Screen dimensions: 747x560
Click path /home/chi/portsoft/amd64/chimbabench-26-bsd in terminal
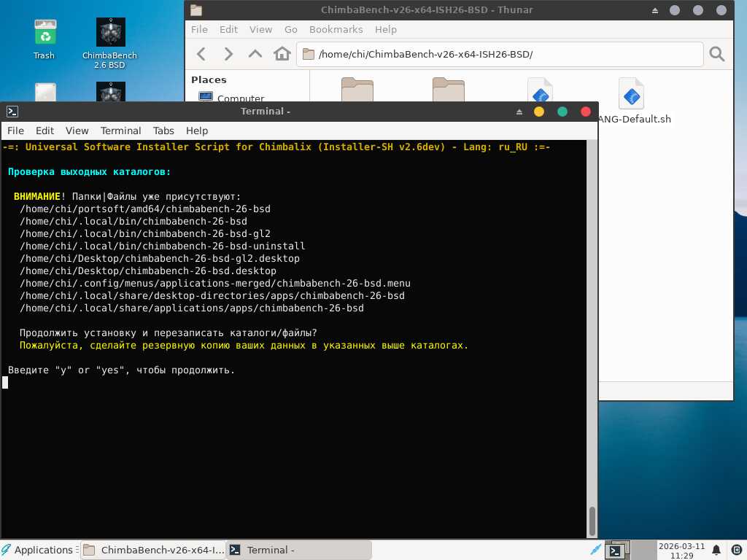tap(145, 209)
